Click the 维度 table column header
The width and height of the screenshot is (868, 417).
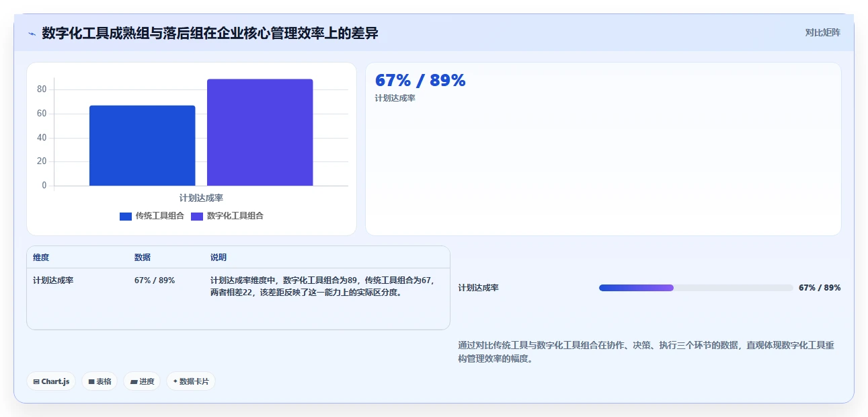tap(41, 258)
